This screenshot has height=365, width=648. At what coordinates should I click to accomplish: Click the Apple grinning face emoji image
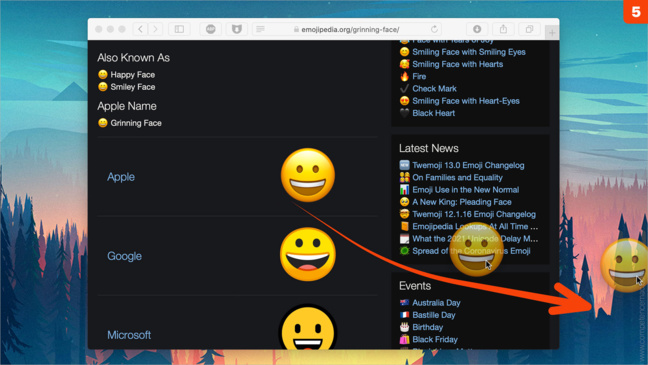[x=308, y=175]
